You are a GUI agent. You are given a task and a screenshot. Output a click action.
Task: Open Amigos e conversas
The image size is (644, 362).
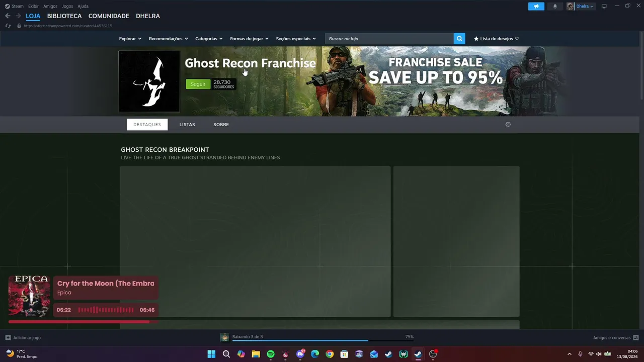coord(612,338)
